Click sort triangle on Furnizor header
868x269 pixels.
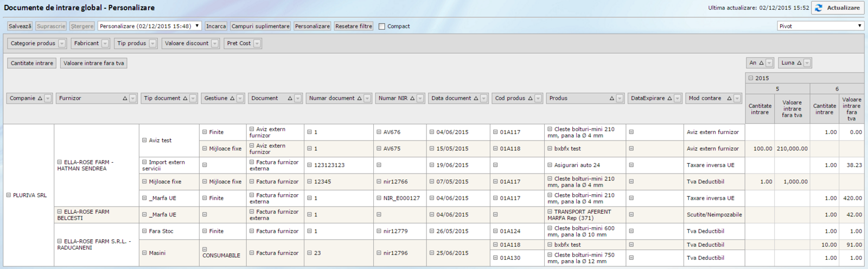point(125,99)
